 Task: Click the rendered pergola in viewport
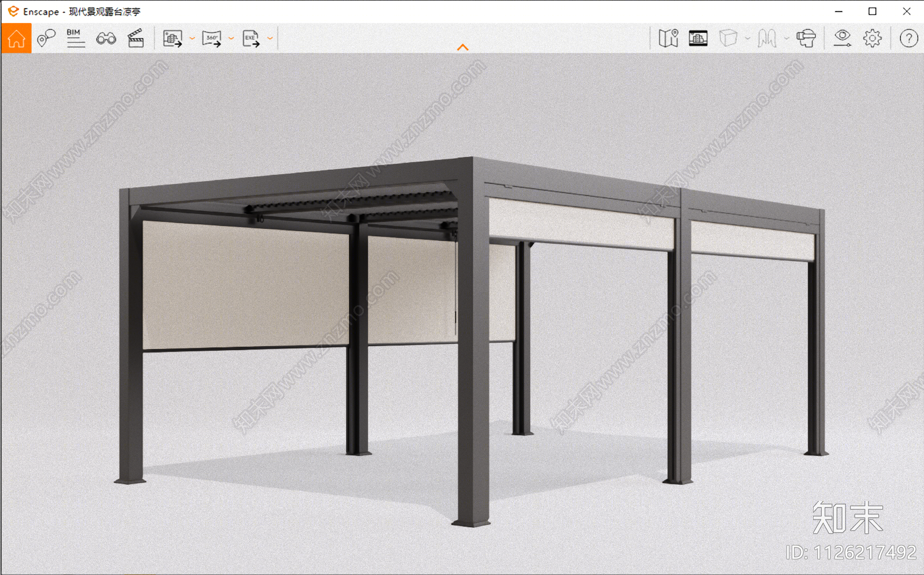(472, 341)
